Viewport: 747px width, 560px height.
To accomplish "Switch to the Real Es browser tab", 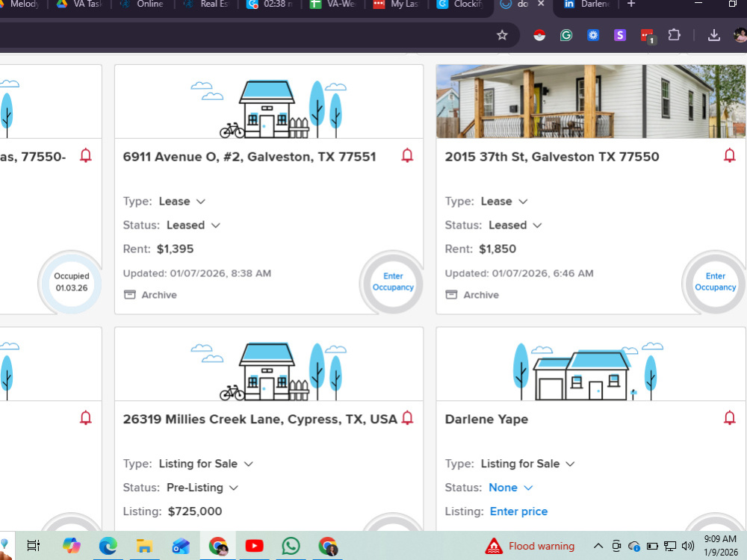I will (x=208, y=4).
